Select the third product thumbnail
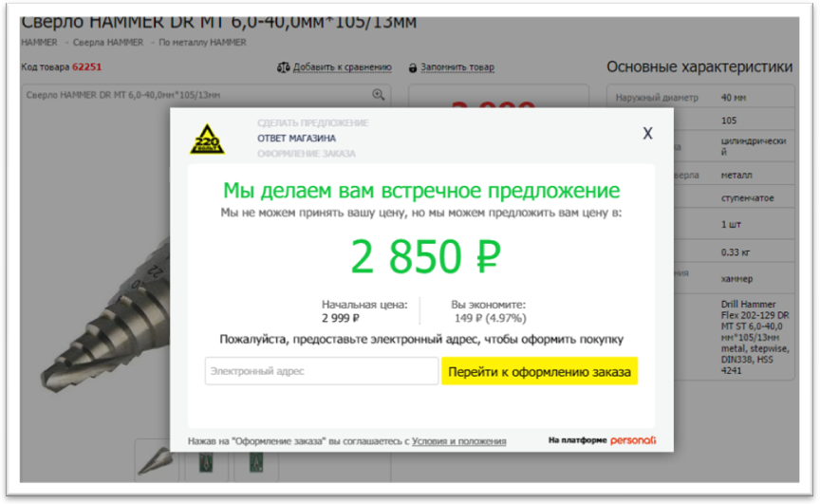820x504 pixels. pos(255,461)
